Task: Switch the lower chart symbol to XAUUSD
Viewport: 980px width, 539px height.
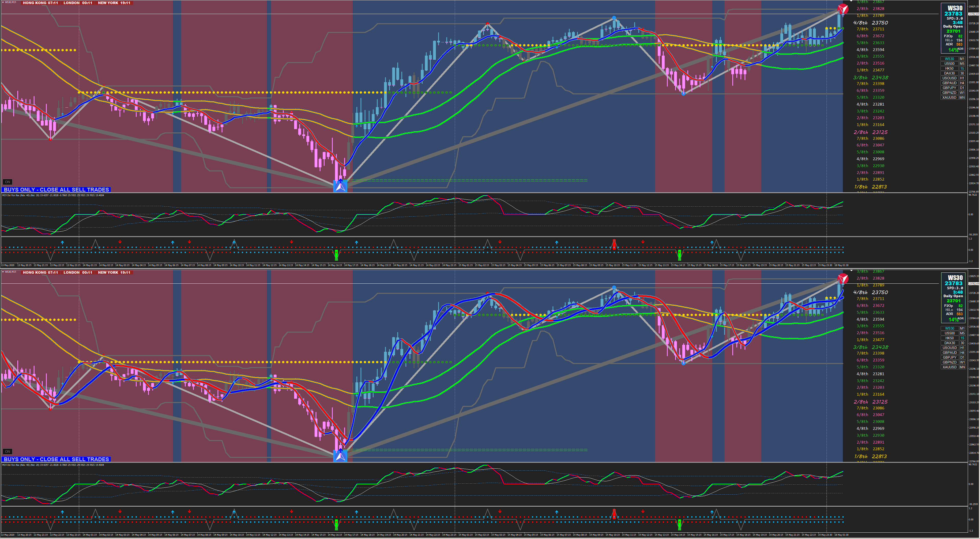Action: (949, 367)
